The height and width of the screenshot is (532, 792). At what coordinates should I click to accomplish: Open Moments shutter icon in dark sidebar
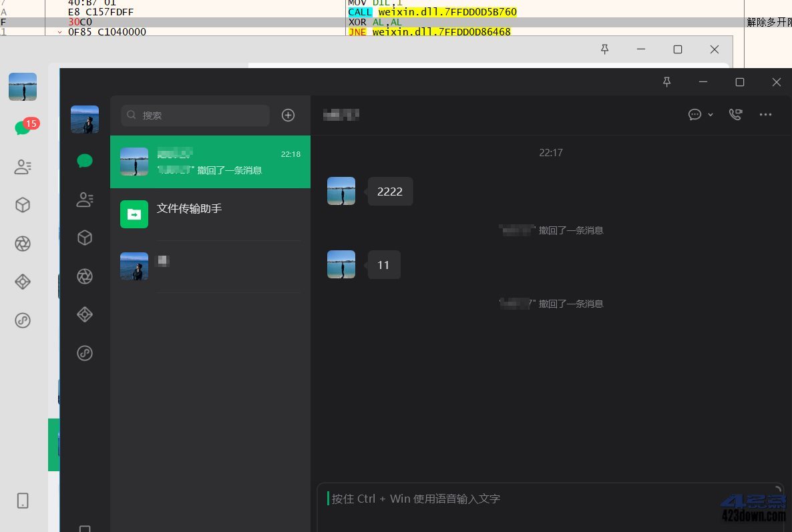pyautogui.click(x=84, y=276)
